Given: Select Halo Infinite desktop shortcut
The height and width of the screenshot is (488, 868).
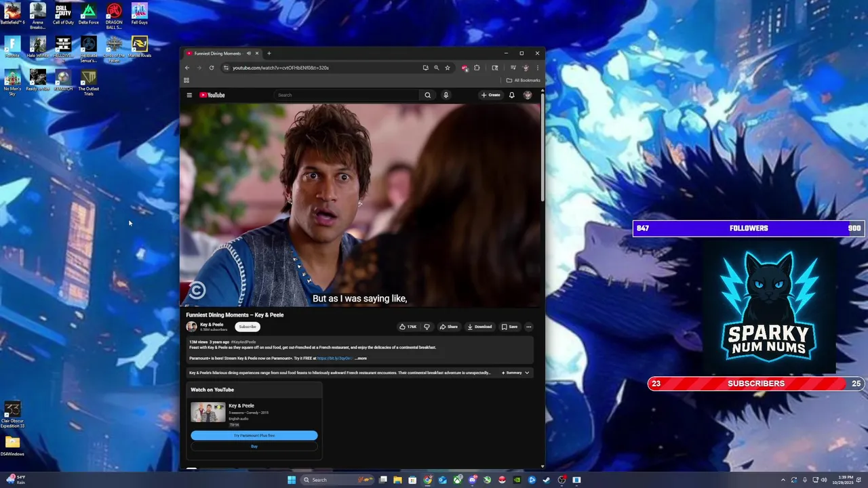Looking at the screenshot, I should point(38,47).
